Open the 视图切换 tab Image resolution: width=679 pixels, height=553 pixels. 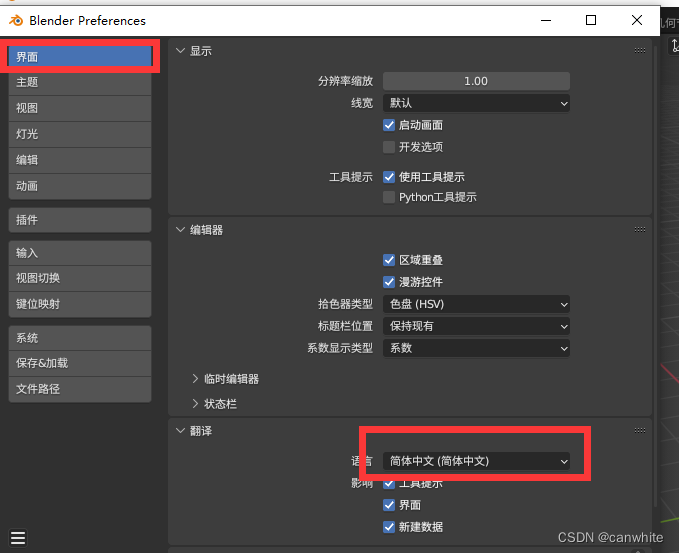[80, 278]
